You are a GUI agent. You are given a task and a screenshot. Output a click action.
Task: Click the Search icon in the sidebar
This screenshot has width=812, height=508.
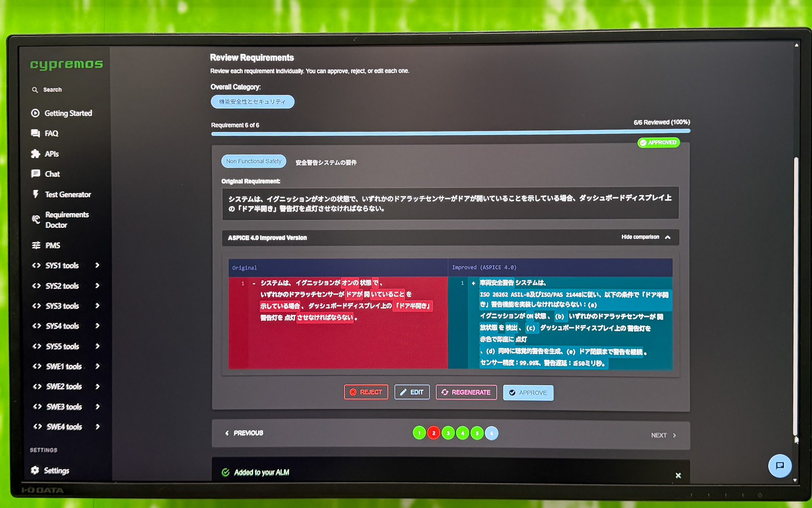tap(35, 89)
